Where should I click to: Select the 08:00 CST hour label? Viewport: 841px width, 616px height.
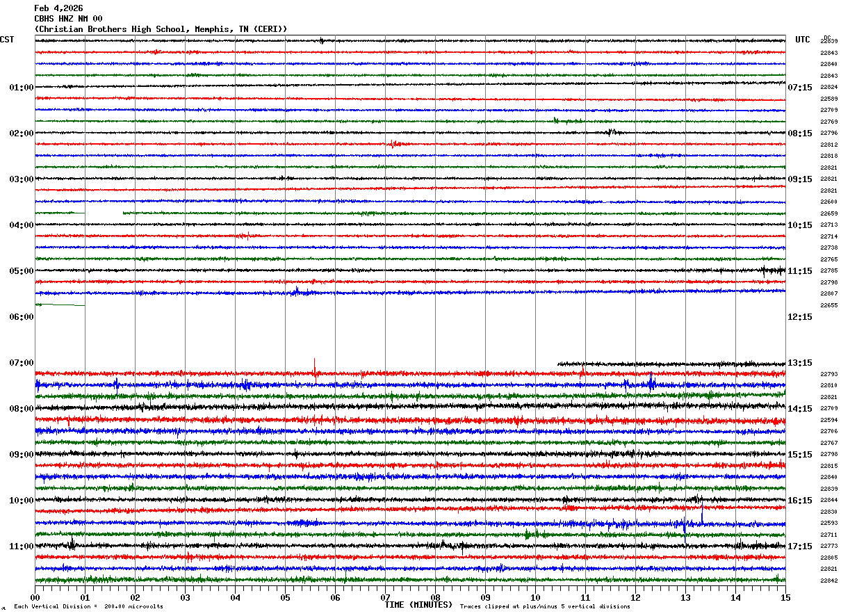22,409
